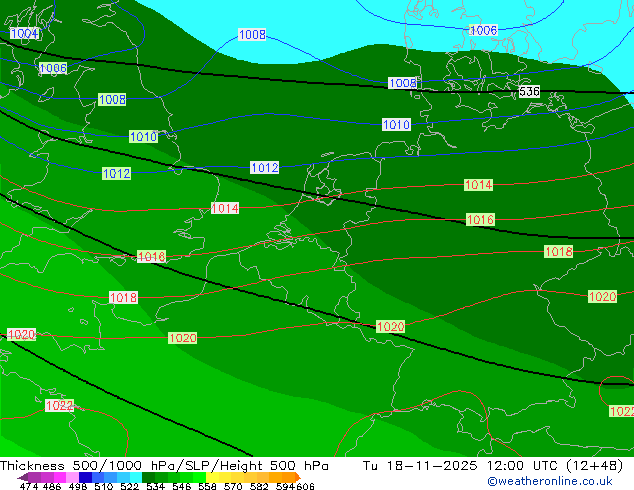
Task: Click the dark blue swatch in the legend
Action: tap(85, 477)
